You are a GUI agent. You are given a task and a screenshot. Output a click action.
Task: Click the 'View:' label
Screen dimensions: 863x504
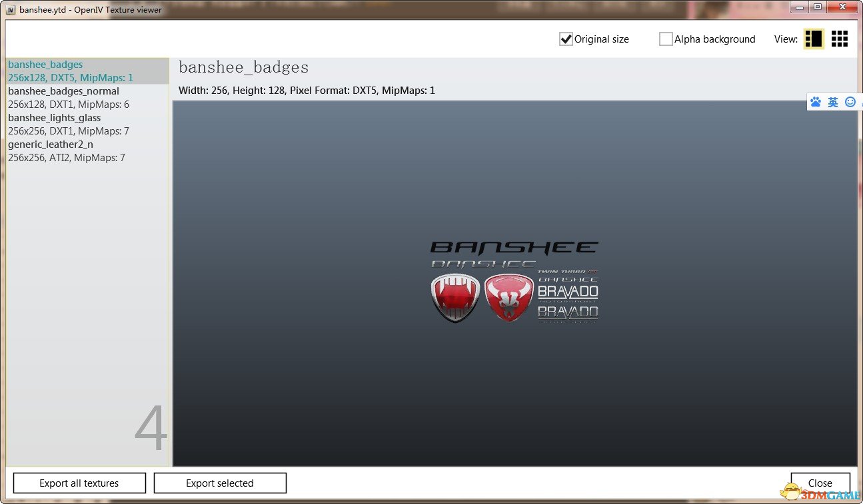786,39
